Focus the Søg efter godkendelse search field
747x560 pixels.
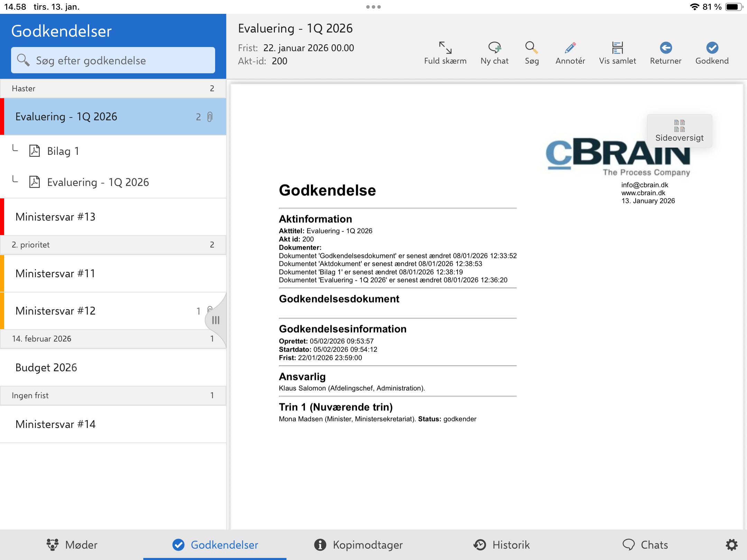[113, 60]
